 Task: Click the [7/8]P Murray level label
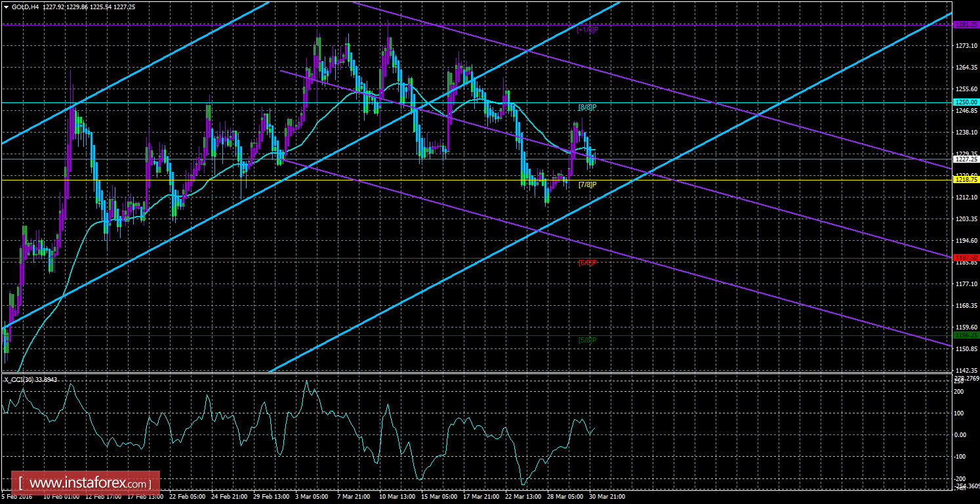587,184
